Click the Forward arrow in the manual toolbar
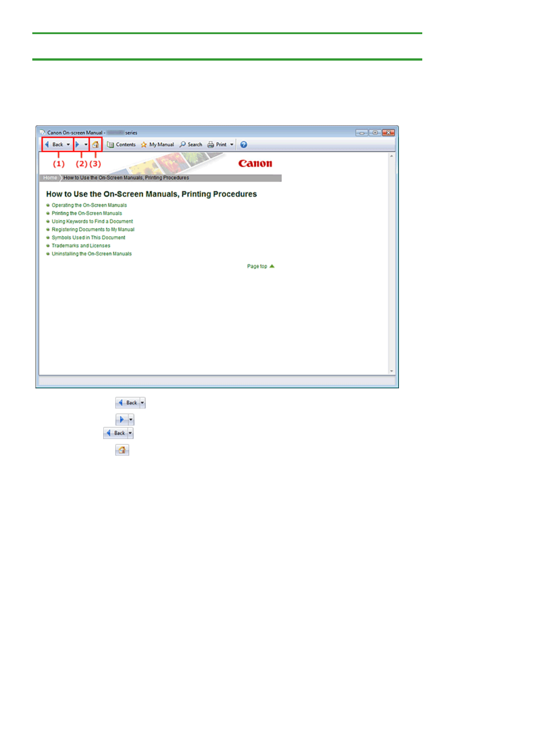Image resolution: width=534 pixels, height=756 pixels. point(77,145)
